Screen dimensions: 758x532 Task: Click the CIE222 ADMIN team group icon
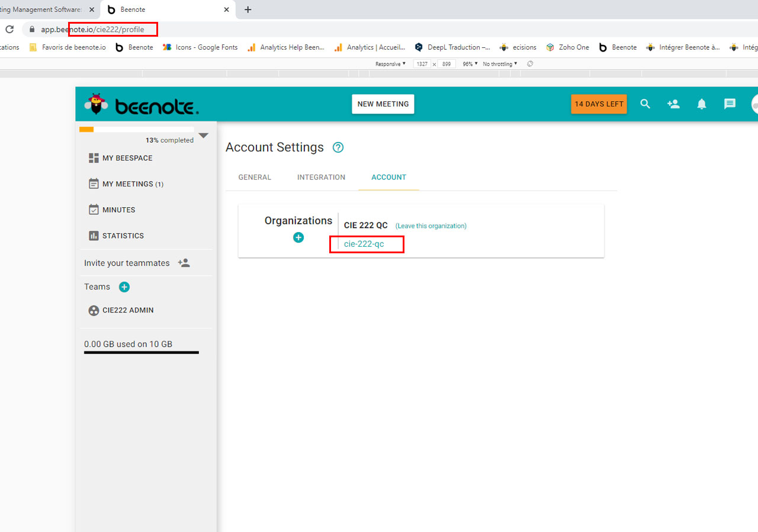(x=94, y=310)
